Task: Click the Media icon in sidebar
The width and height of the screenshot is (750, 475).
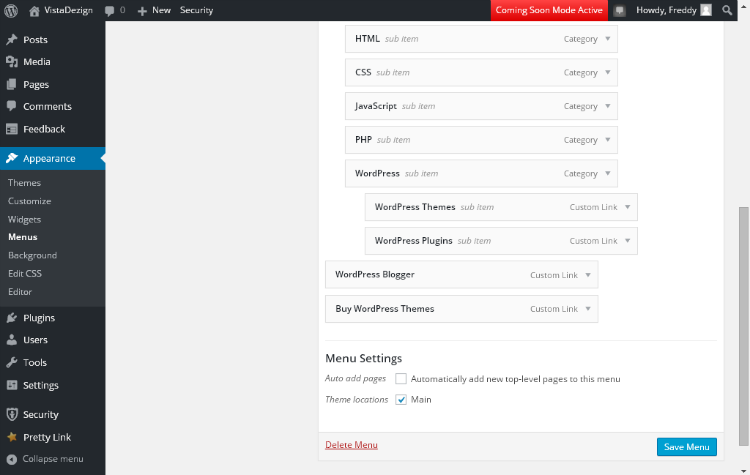Action: (12, 62)
